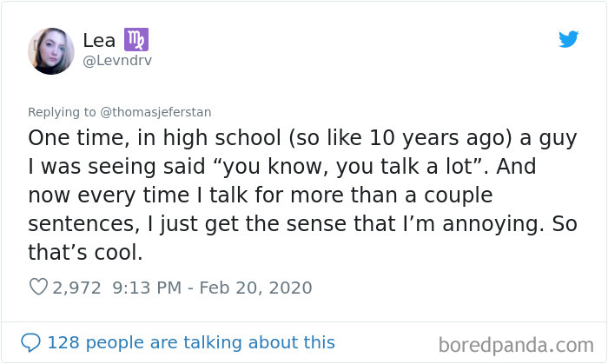Image resolution: width=608 pixels, height=364 pixels.
Task: Like the tweet with the heart icon
Action: [38, 287]
